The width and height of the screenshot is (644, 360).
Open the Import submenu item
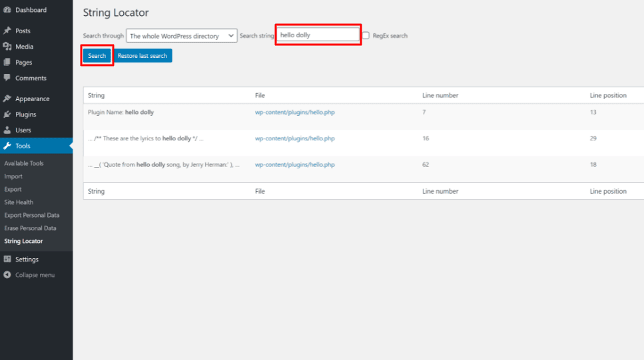(x=13, y=176)
